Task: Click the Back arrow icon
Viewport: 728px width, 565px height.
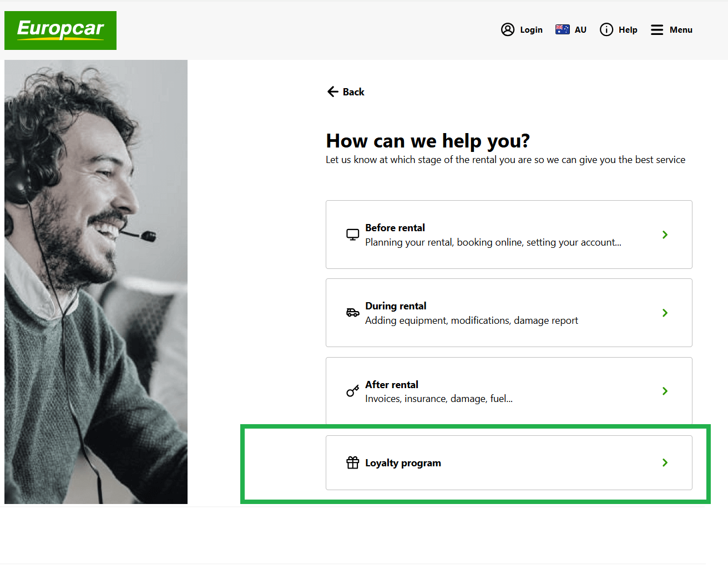Action: tap(333, 91)
